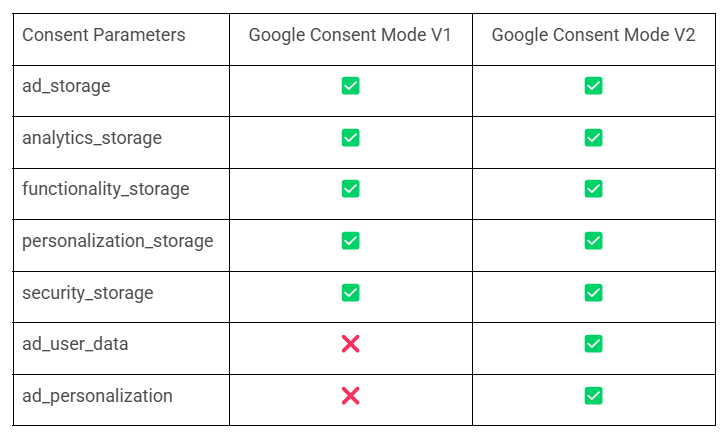Click the V2 checkmark for ad_personalization

(593, 396)
